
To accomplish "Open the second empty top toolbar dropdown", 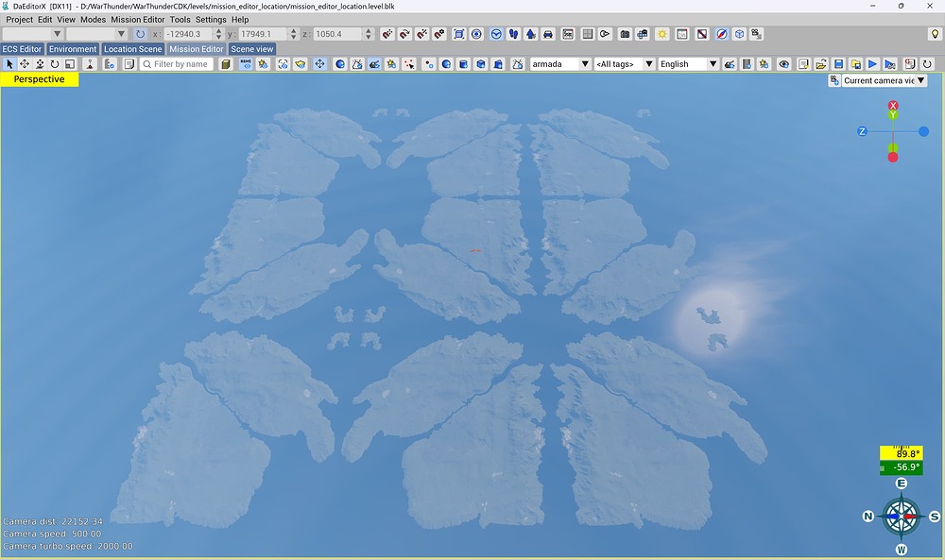I will (x=96, y=34).
